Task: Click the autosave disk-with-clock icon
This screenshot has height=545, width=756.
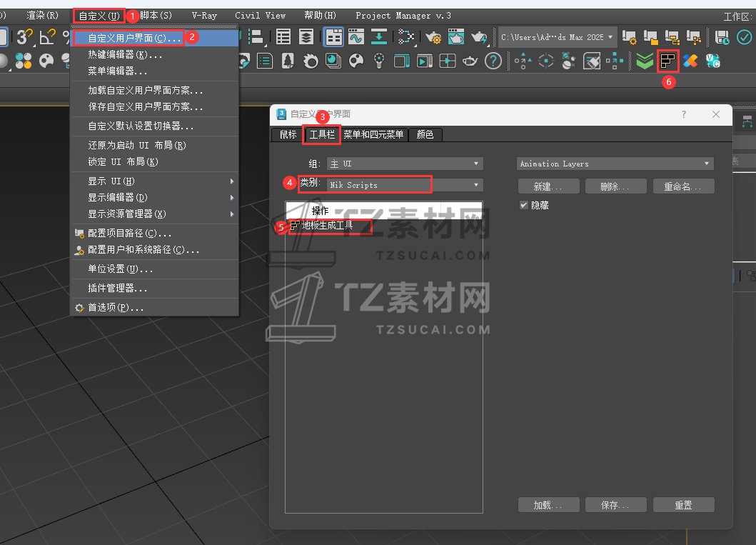Action: point(722,37)
